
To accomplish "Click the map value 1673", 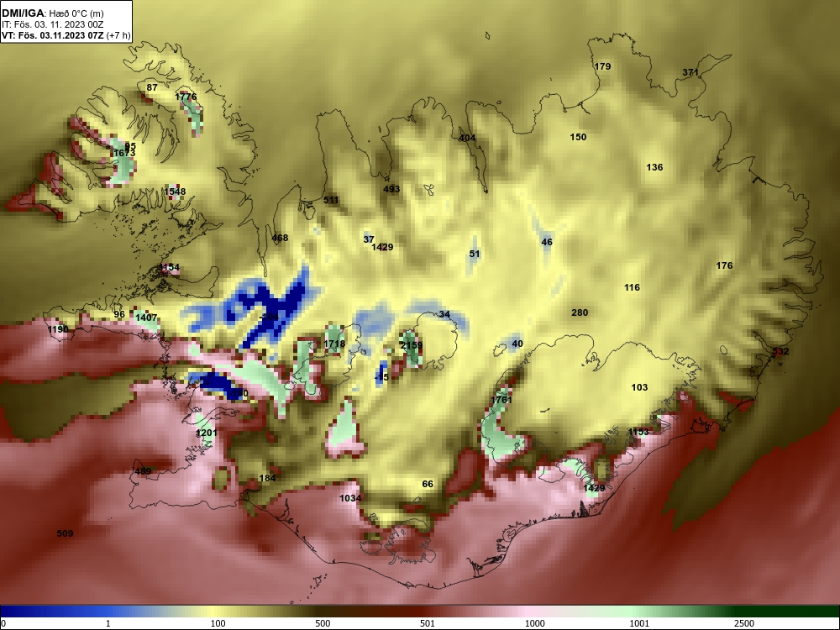I will 124,153.
